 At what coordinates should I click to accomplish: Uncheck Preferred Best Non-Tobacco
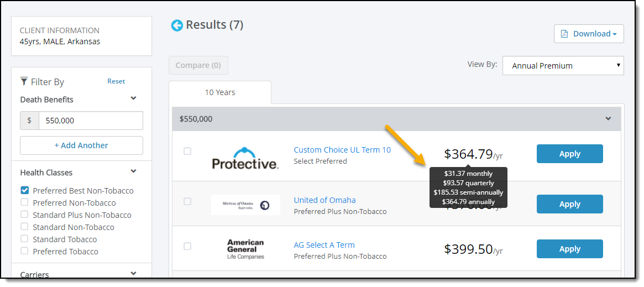[x=25, y=190]
